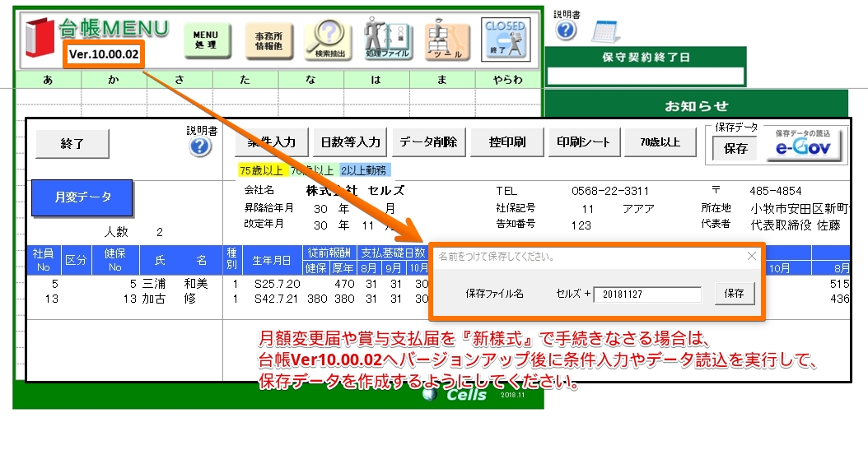The width and height of the screenshot is (868, 450).
Task: Click TEL value 0568-22-3311
Action: pos(609,192)
